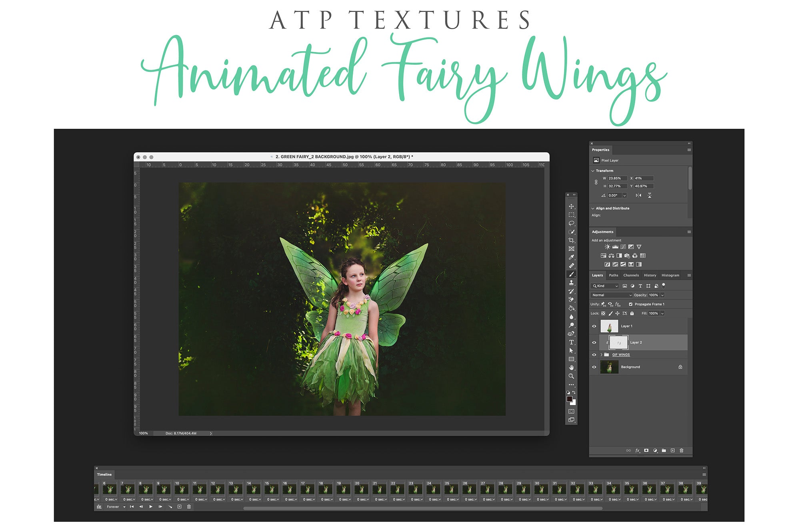This screenshot has width=800, height=532.
Task: Select the Horizontal Type tool
Action: 571,342
